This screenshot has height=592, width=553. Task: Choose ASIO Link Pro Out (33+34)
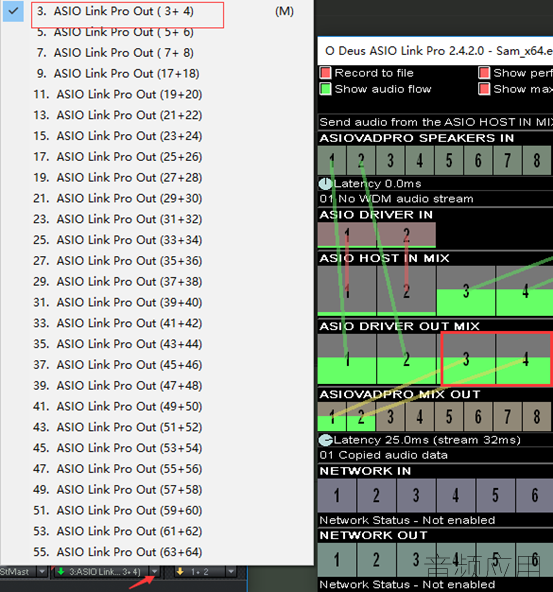pyautogui.click(x=157, y=240)
